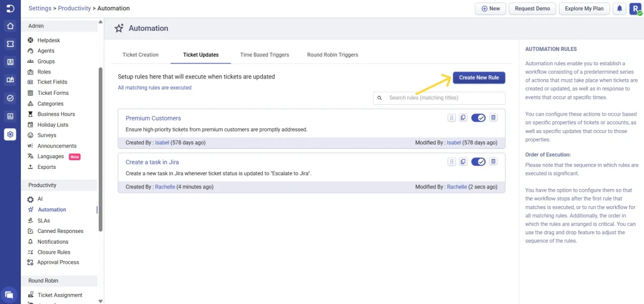Click the search magnifier icon in rules search

point(380,98)
